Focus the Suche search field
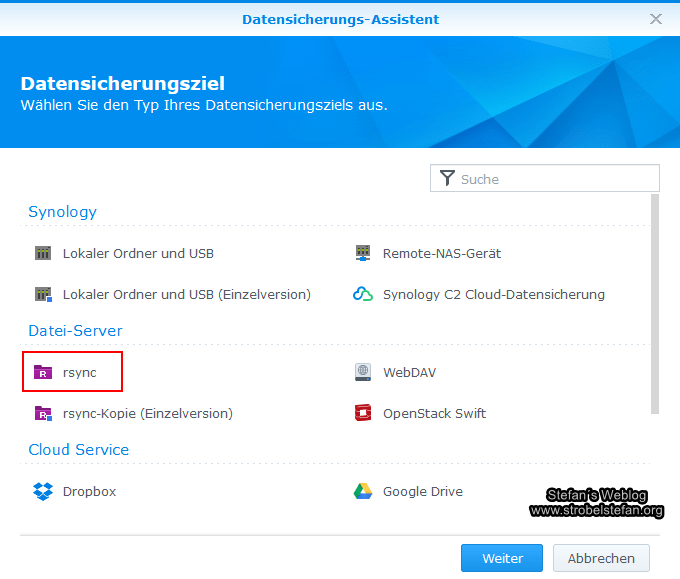 [x=545, y=178]
